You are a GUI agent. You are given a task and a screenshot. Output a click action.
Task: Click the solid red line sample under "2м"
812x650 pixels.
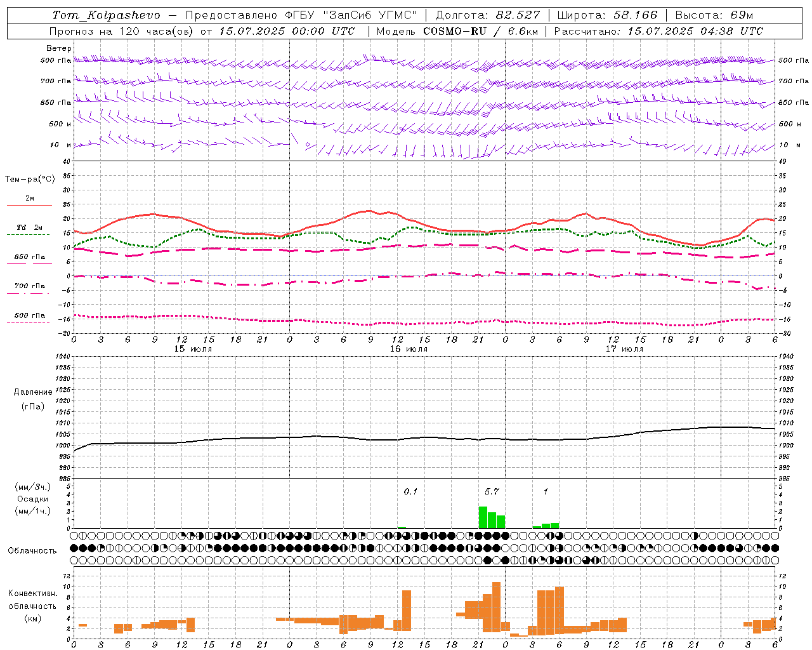click(29, 205)
